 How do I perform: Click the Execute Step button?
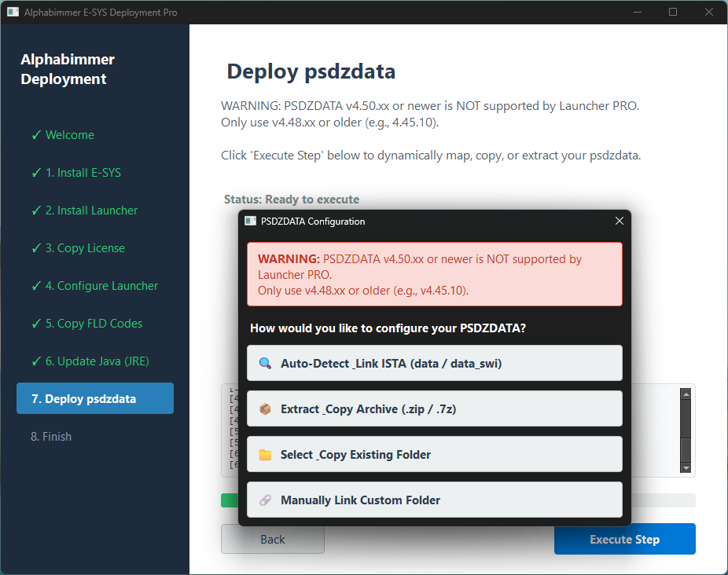click(x=624, y=539)
